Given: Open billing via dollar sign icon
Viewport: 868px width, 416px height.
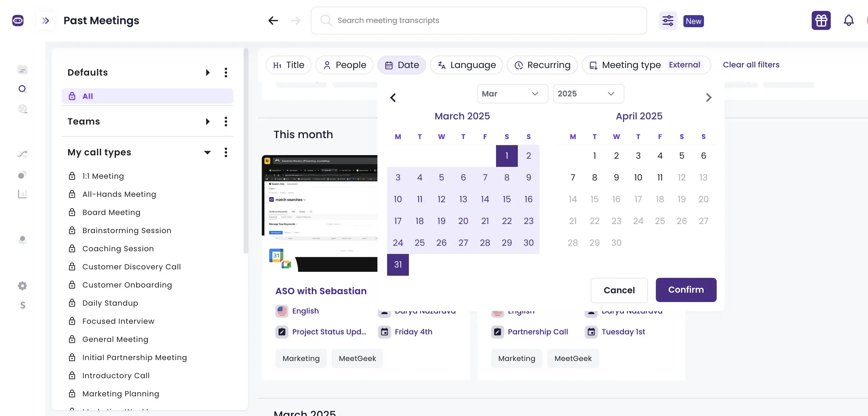Looking at the screenshot, I should 22,305.
